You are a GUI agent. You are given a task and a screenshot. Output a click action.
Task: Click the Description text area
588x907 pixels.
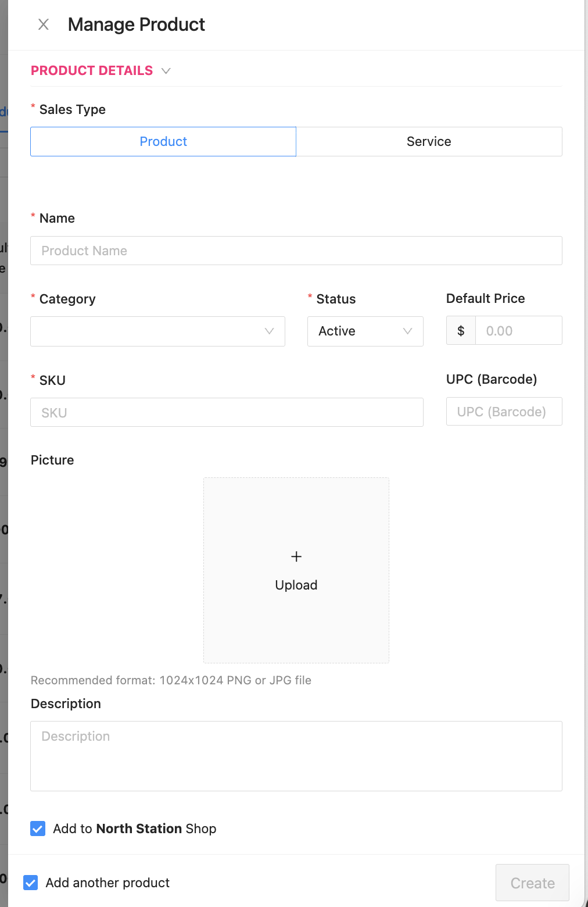click(296, 756)
